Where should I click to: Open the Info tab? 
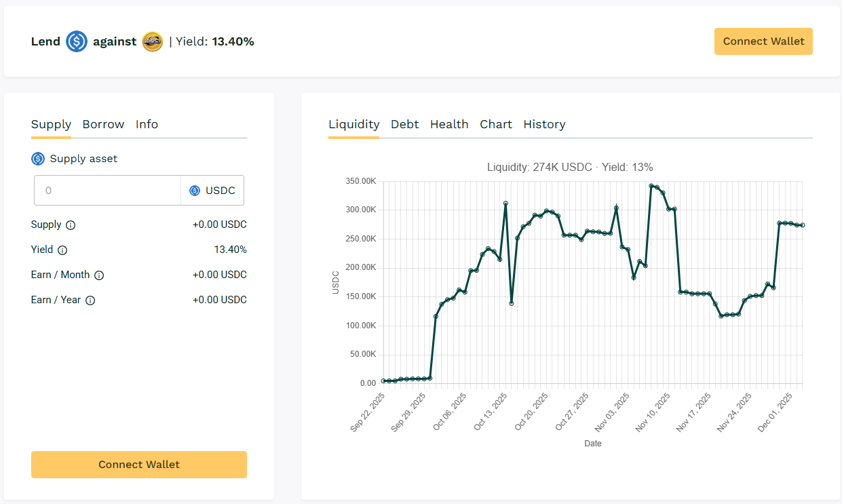tap(147, 124)
